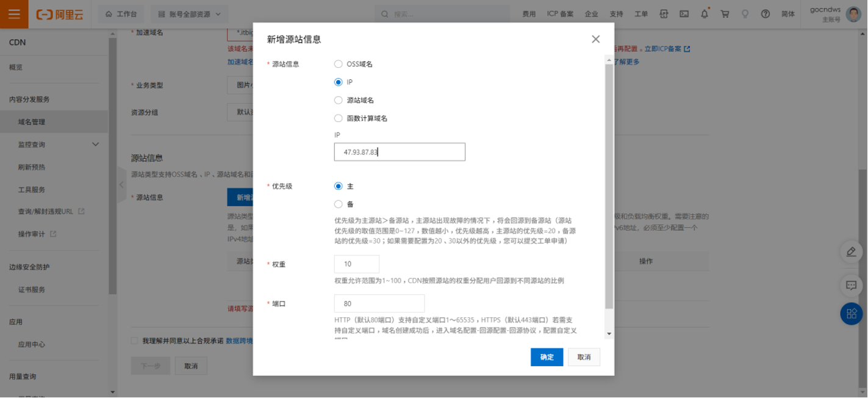
Task: Open 刷新预热 in the sidebar
Action: tap(32, 167)
